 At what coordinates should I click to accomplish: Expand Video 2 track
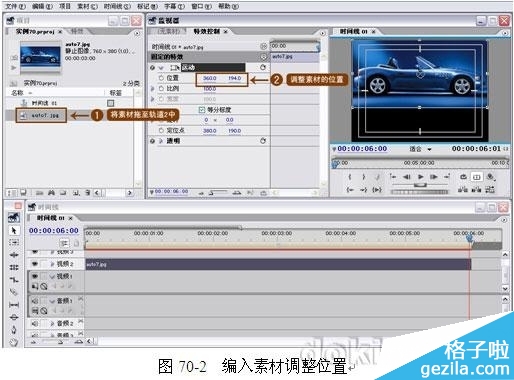(x=52, y=264)
